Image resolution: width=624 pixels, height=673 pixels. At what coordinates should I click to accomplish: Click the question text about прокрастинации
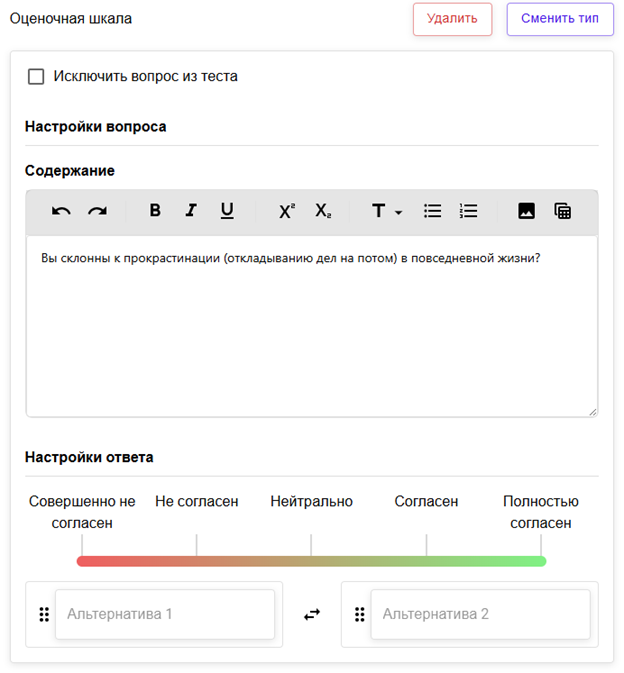point(291,258)
